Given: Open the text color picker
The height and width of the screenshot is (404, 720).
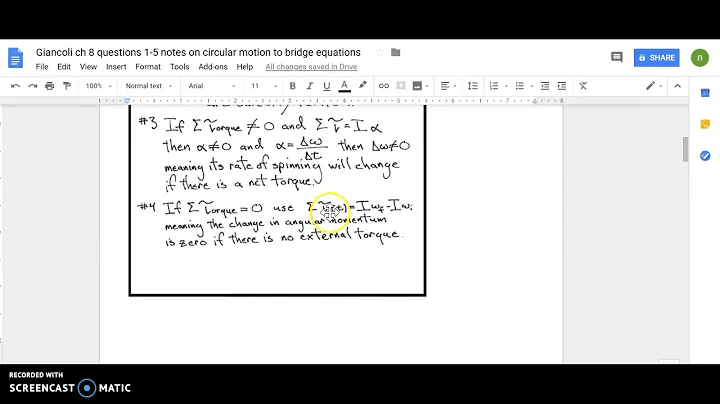Looking at the screenshot, I should 344,86.
